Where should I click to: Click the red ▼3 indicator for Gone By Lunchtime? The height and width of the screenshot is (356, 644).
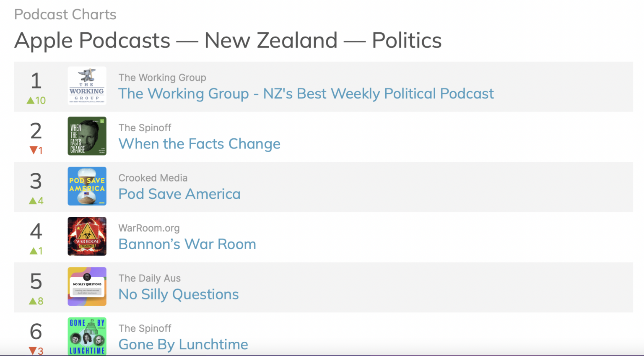coord(36,351)
